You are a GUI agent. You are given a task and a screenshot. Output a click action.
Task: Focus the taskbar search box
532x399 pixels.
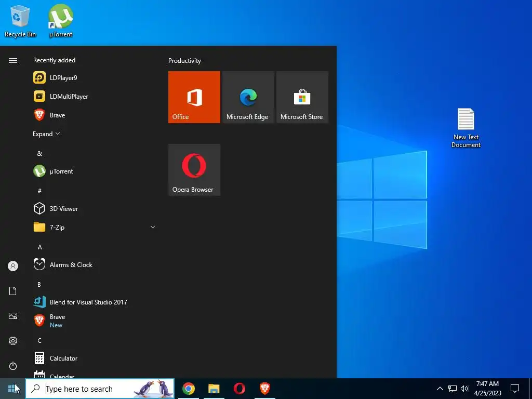(100, 389)
